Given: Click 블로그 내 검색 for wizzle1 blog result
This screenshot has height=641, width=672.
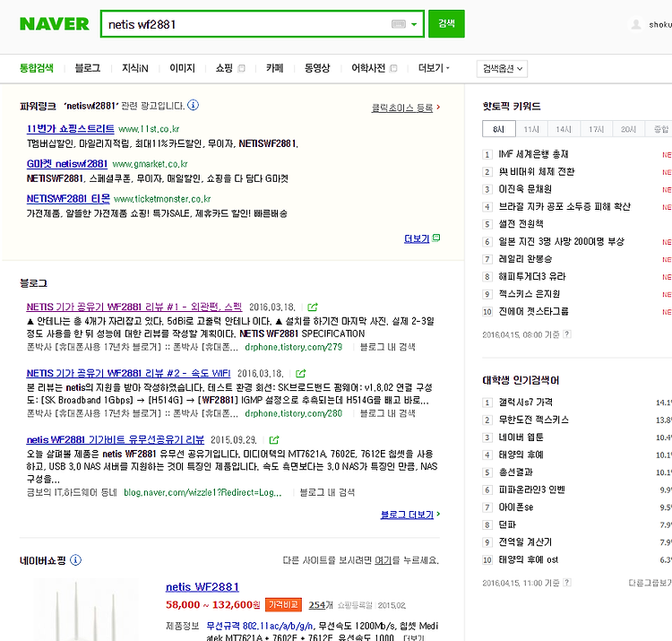Looking at the screenshot, I should (x=327, y=492).
